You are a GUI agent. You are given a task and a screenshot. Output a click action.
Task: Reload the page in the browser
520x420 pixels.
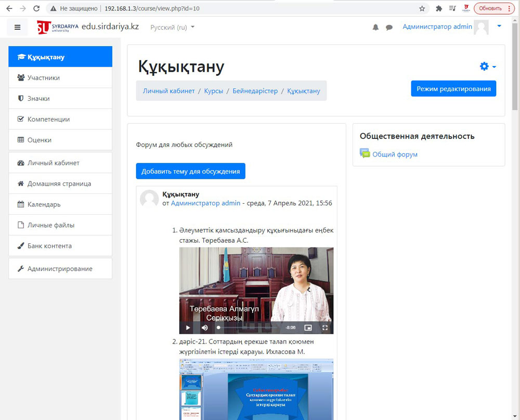click(36, 8)
